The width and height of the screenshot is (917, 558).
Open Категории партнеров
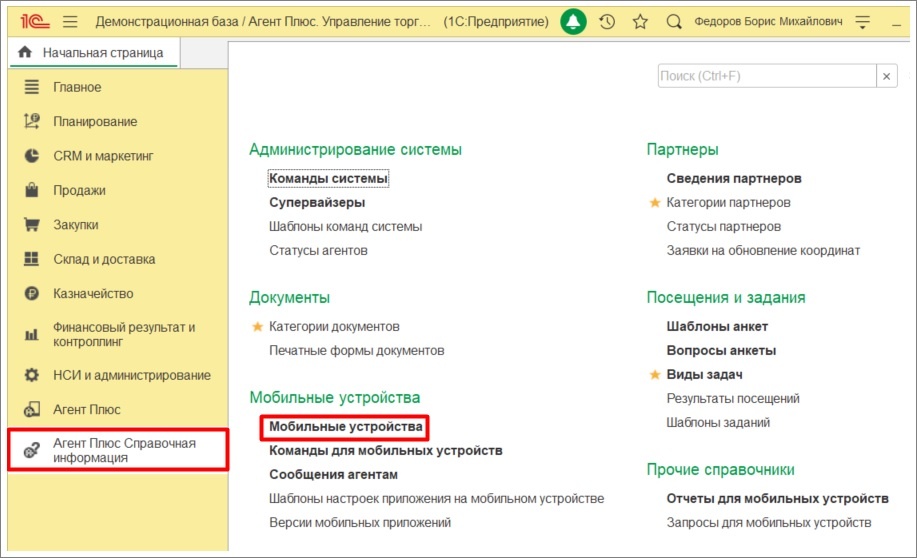(729, 202)
